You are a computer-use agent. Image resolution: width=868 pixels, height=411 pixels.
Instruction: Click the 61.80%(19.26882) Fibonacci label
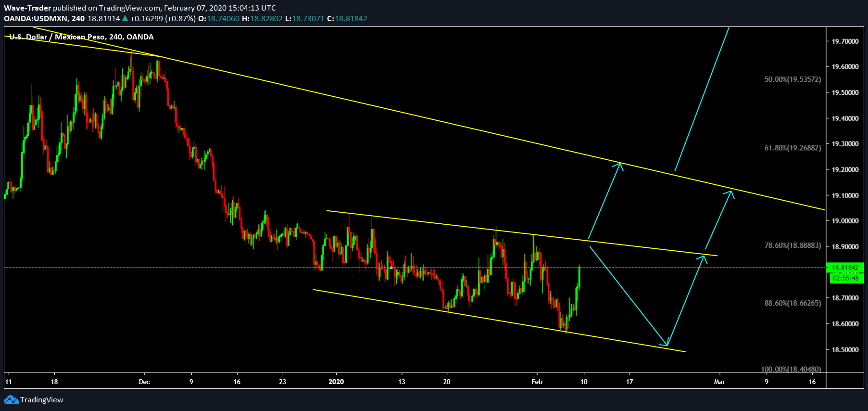[793, 148]
